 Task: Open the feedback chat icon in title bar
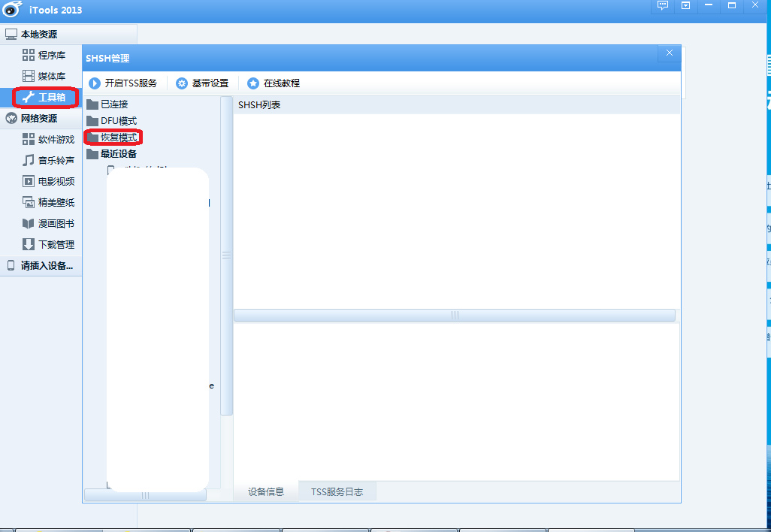(663, 5)
